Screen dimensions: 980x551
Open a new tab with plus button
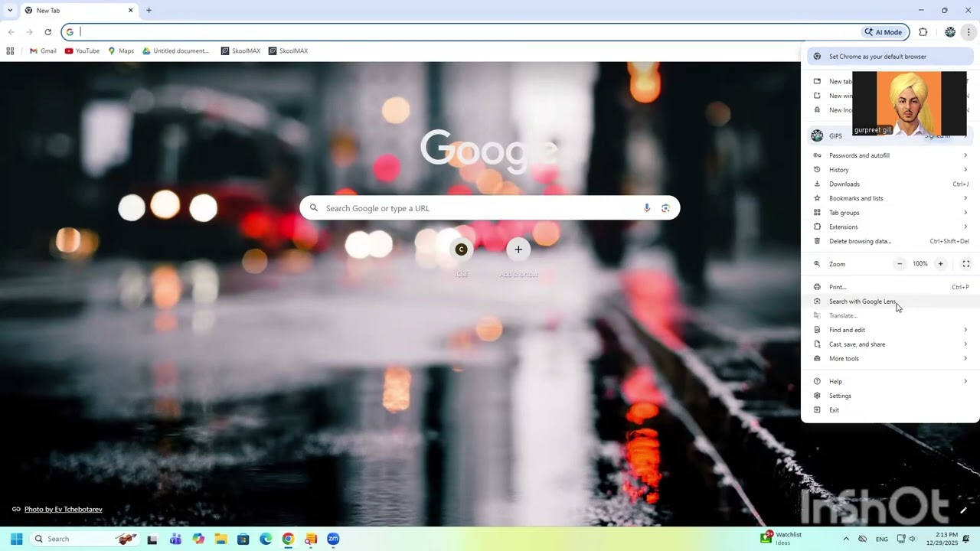(x=149, y=10)
